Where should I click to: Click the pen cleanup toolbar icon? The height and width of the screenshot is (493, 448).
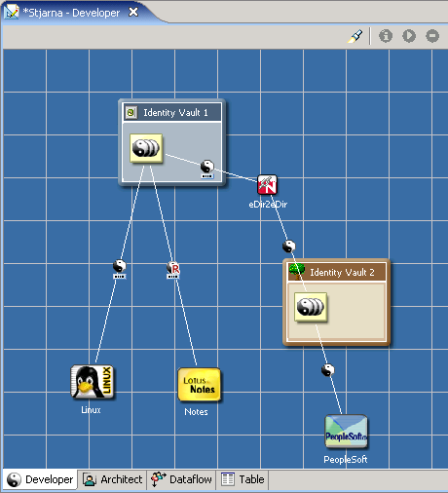355,36
